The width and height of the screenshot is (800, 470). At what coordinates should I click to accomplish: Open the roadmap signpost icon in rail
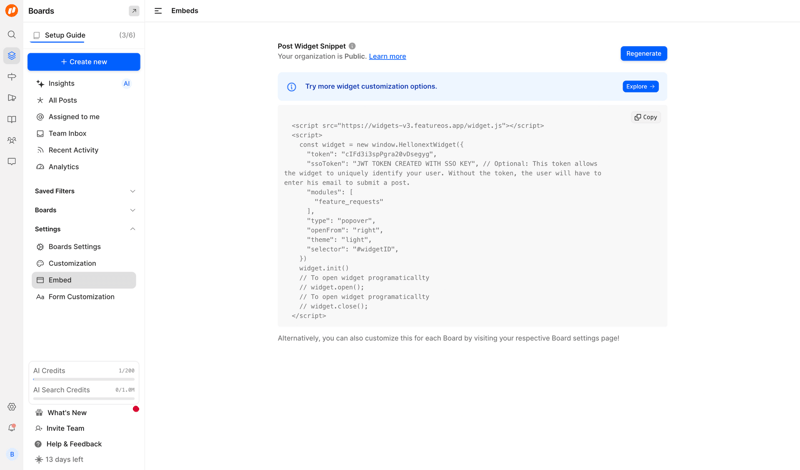(11, 77)
